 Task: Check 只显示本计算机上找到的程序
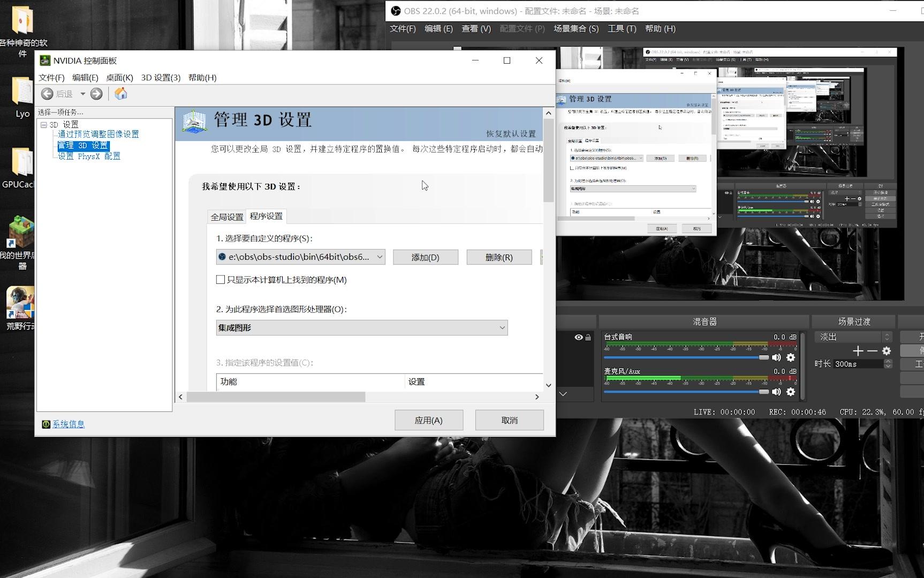220,280
